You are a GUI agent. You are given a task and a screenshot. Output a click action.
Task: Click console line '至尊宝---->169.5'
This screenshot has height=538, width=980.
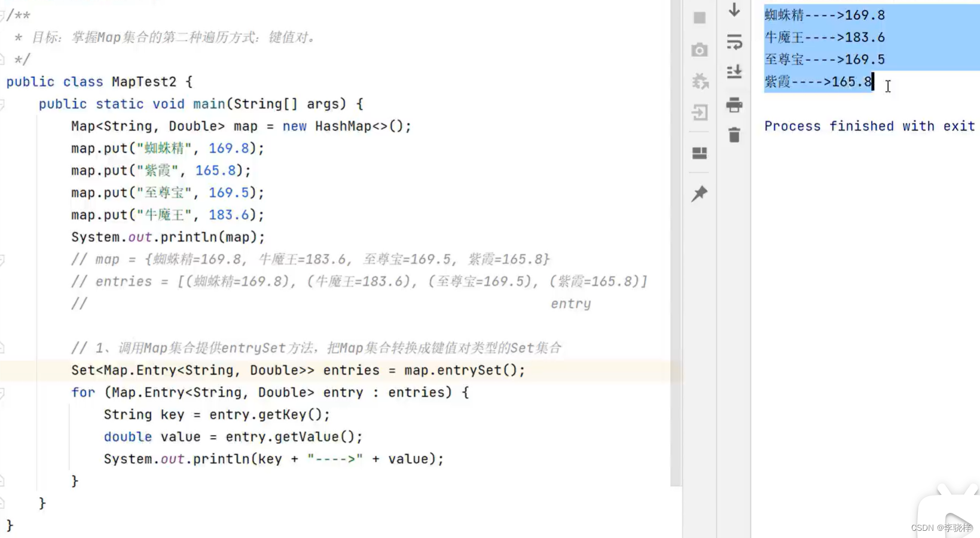click(x=825, y=59)
